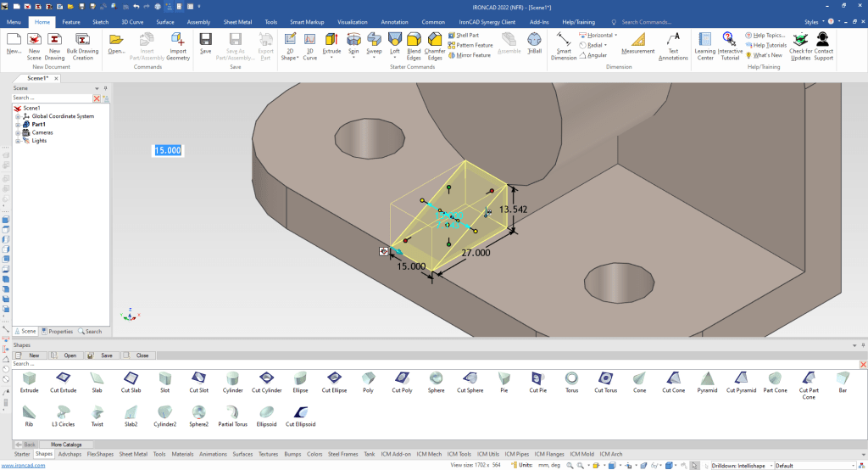This screenshot has height=470, width=868.
Task: Click the 15.000 dimension edit field
Action: [x=168, y=150]
